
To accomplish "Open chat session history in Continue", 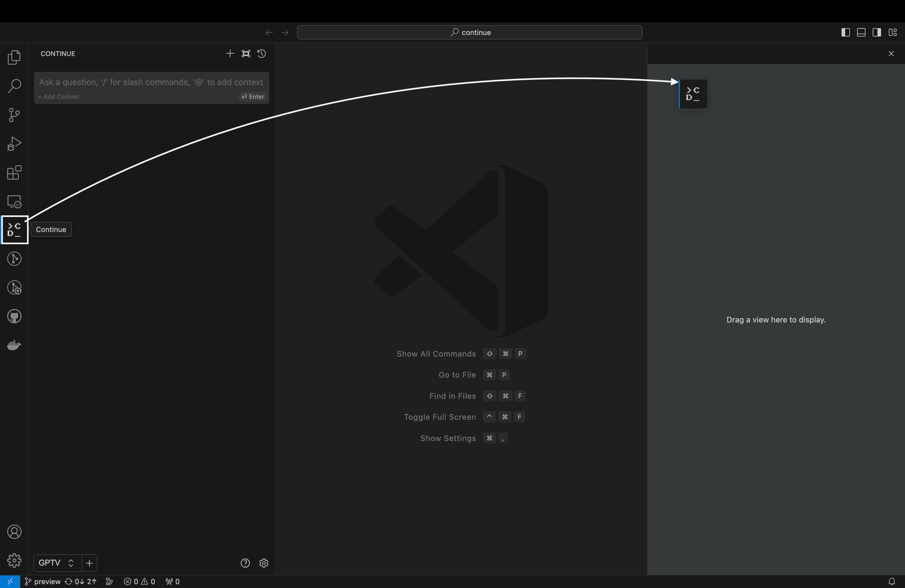I will (x=262, y=54).
